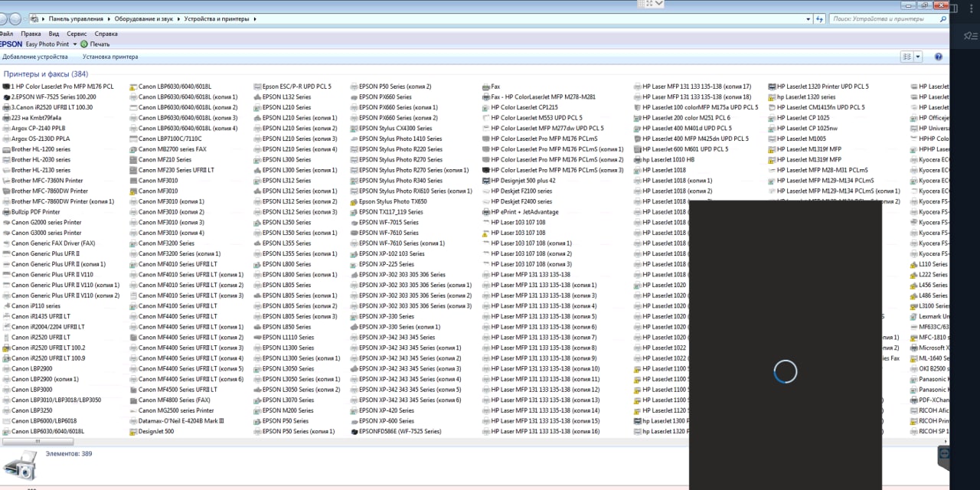Click the large printer thumbnail in details pane
Image resolution: width=980 pixels, height=490 pixels.
tap(19, 465)
